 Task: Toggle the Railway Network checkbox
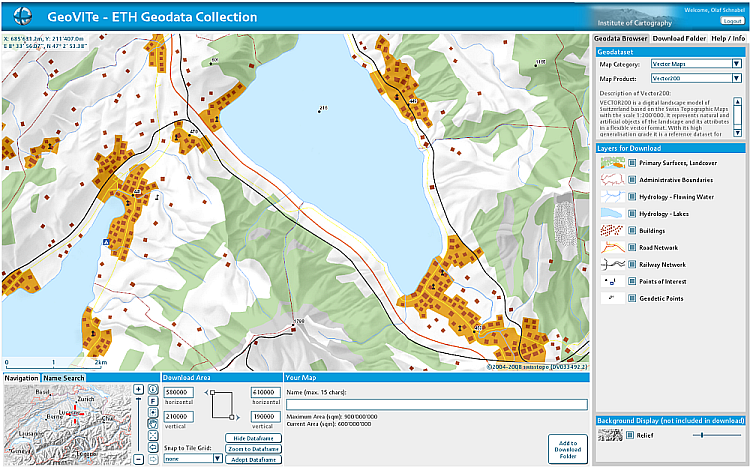click(632, 265)
